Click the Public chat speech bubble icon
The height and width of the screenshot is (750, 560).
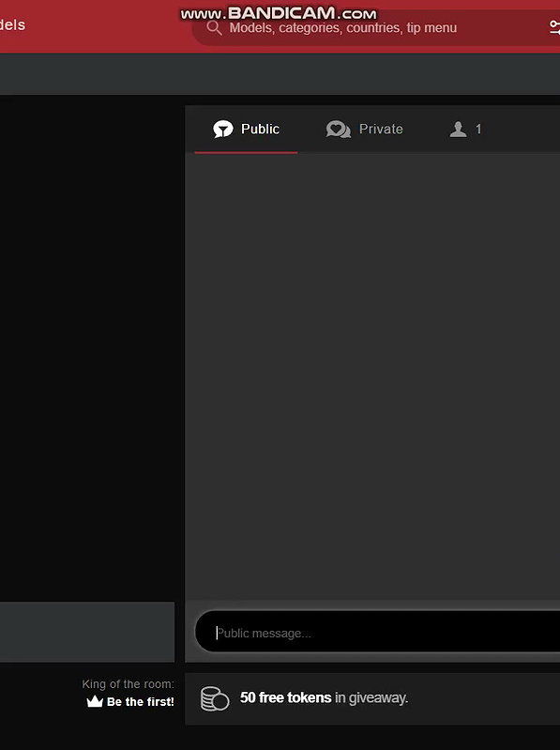coord(223,129)
